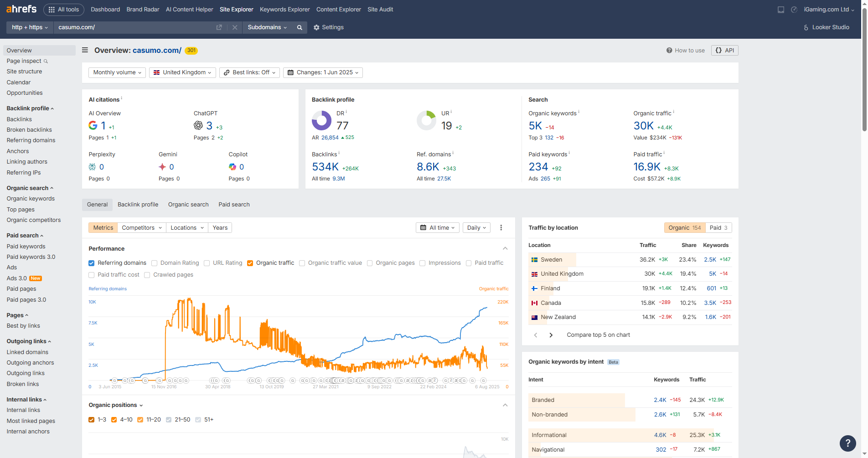Switch traffic by location to Paid
Image resolution: width=868 pixels, height=458 pixels.
coord(718,228)
